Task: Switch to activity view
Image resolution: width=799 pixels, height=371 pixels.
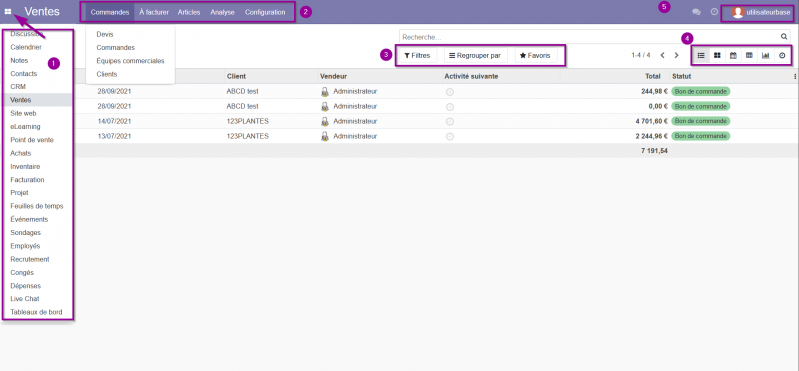Action: tap(782, 55)
